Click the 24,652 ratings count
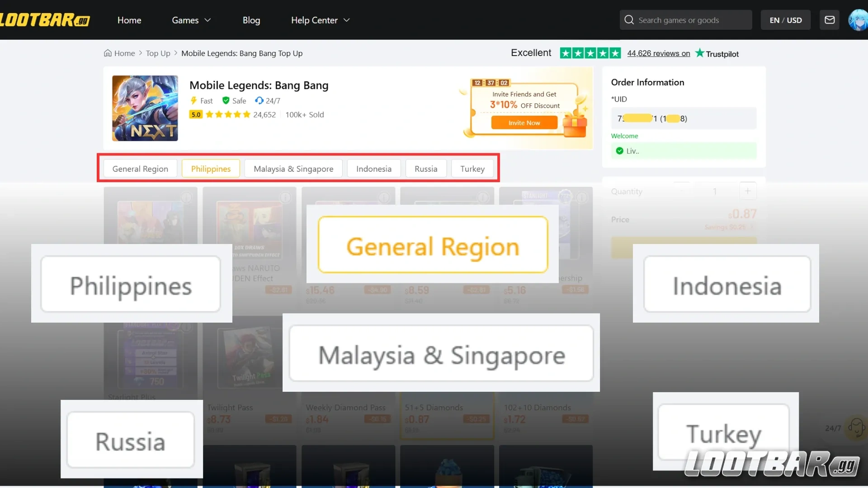The width and height of the screenshot is (868, 488). point(264,114)
